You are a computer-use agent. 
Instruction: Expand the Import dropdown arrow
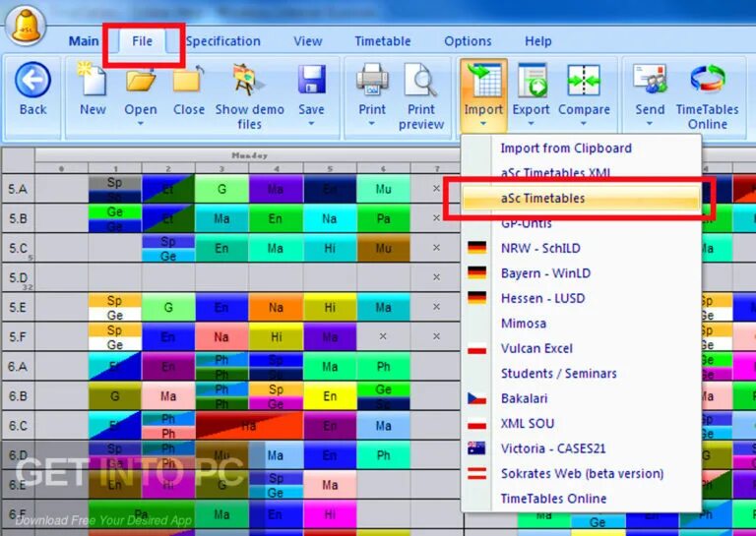483,124
